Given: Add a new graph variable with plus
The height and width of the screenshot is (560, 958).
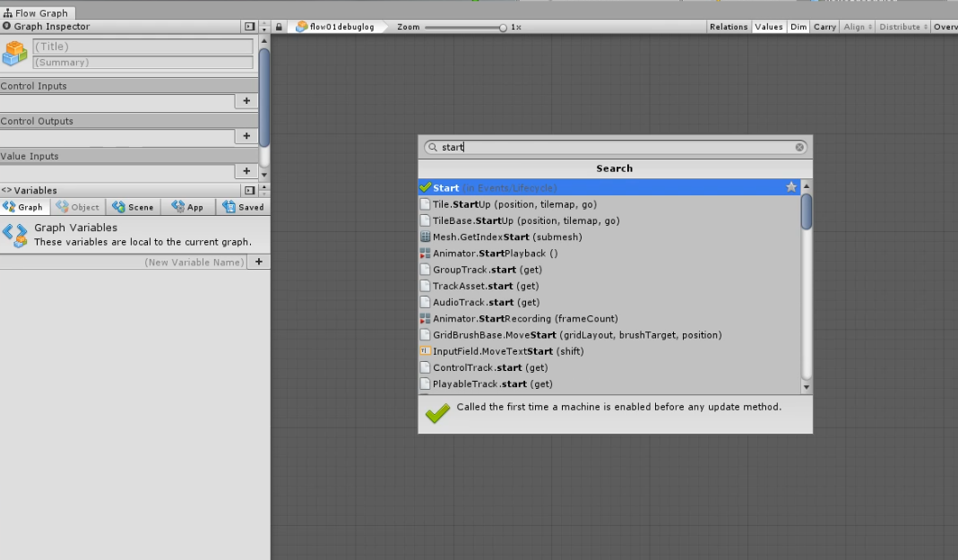Looking at the screenshot, I should click(x=259, y=262).
